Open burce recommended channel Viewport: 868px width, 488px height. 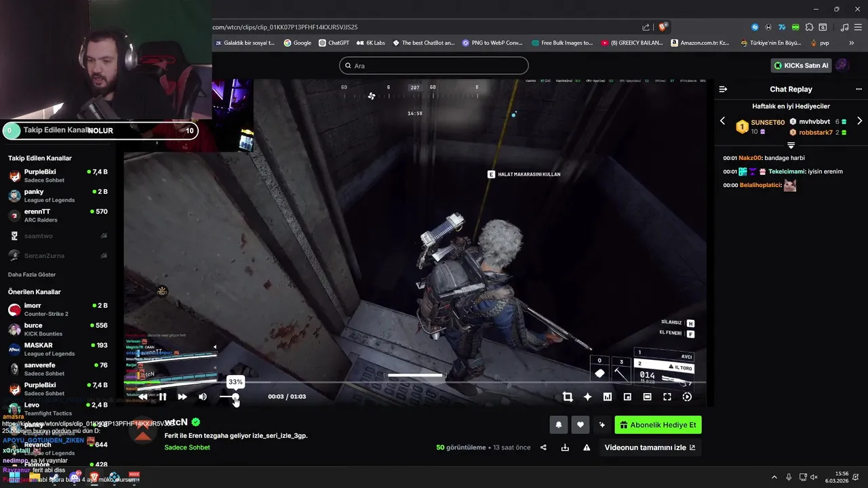click(x=58, y=329)
